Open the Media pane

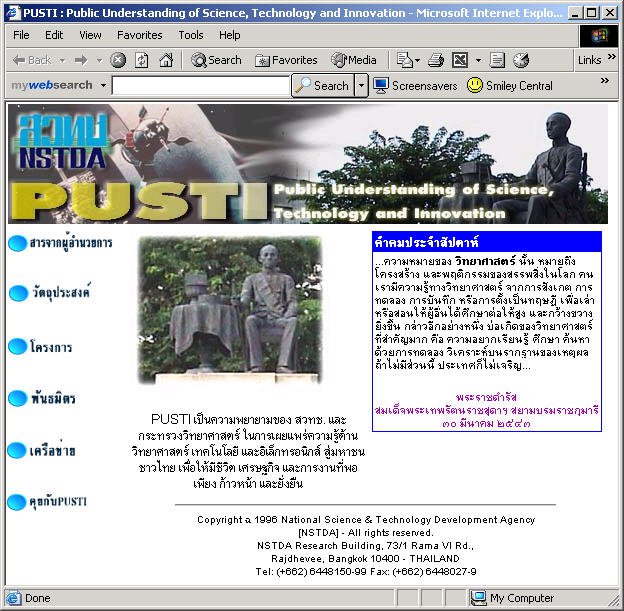tap(354, 60)
